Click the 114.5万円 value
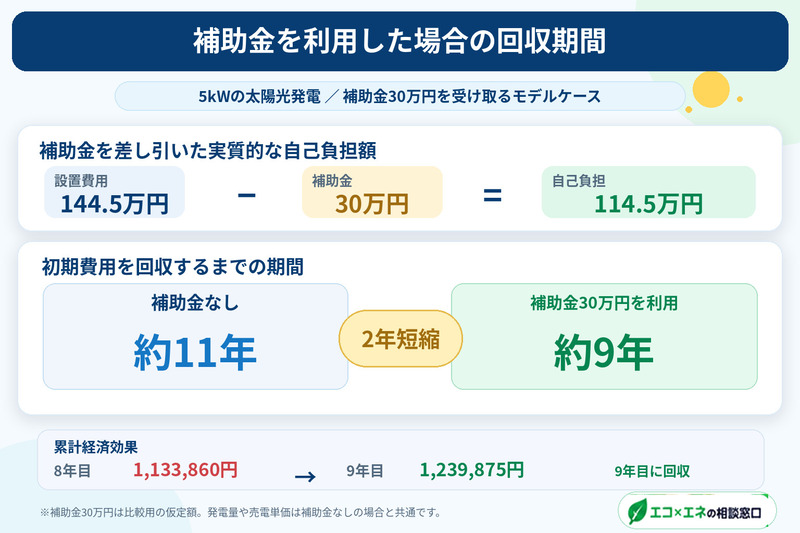Viewport: 800px width, 533px height. pyautogui.click(x=648, y=204)
